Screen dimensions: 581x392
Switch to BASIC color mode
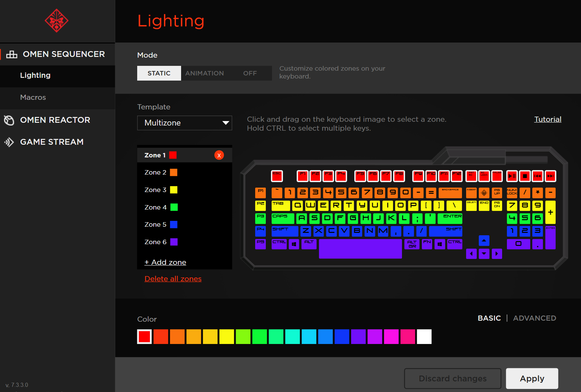[x=489, y=318]
